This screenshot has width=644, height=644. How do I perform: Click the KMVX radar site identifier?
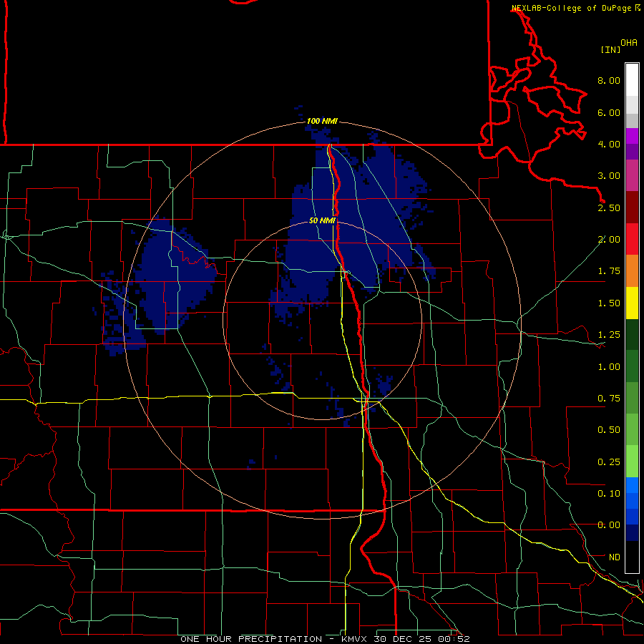pyautogui.click(x=354, y=639)
